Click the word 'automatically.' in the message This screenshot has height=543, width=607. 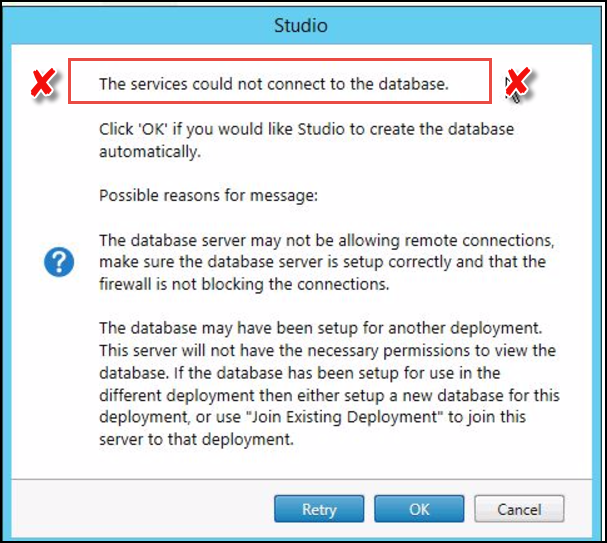[x=150, y=152]
